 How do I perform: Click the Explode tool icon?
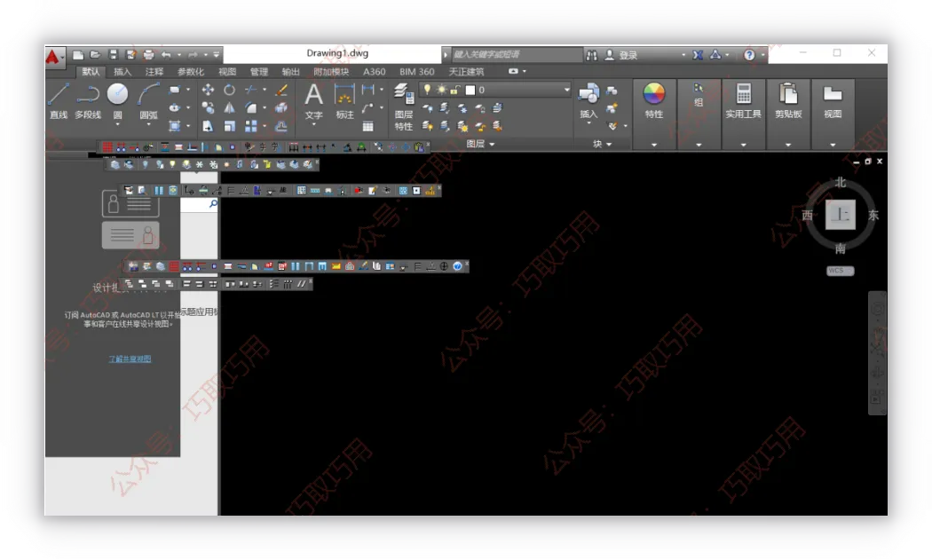coord(281,108)
